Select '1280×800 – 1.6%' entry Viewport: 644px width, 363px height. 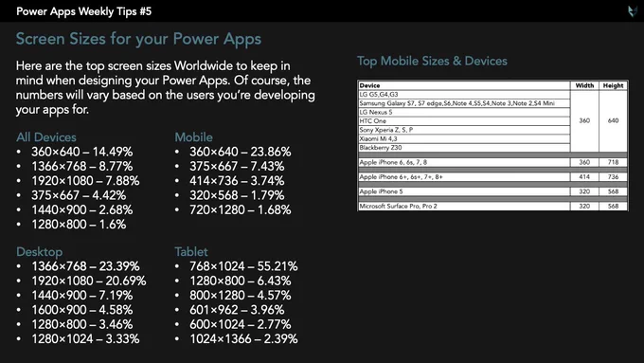coord(79,225)
